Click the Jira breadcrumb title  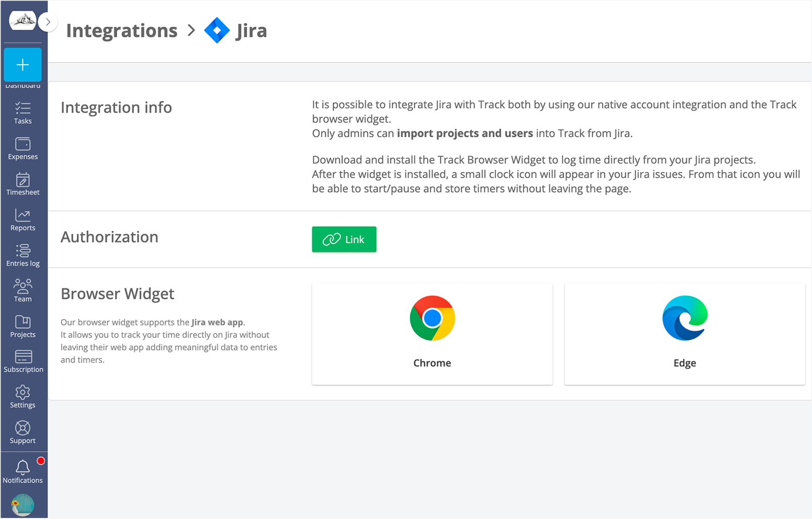click(251, 31)
